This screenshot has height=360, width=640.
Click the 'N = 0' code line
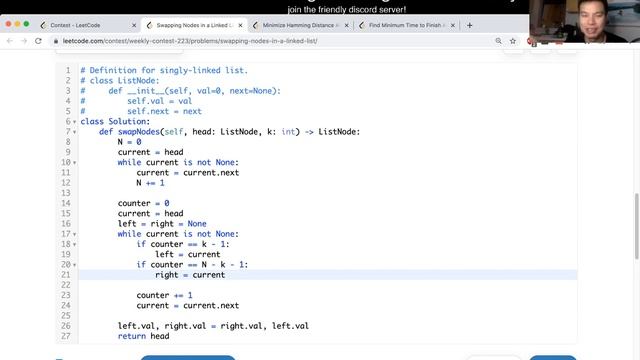point(129,142)
